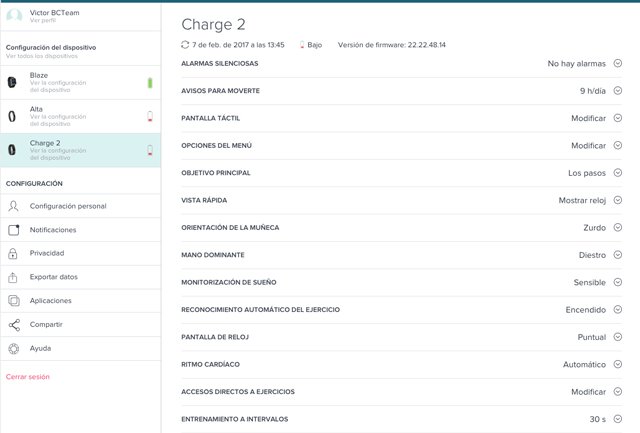The image size is (640, 433).
Task: Click the Alta tracker device icon
Action: (12, 116)
